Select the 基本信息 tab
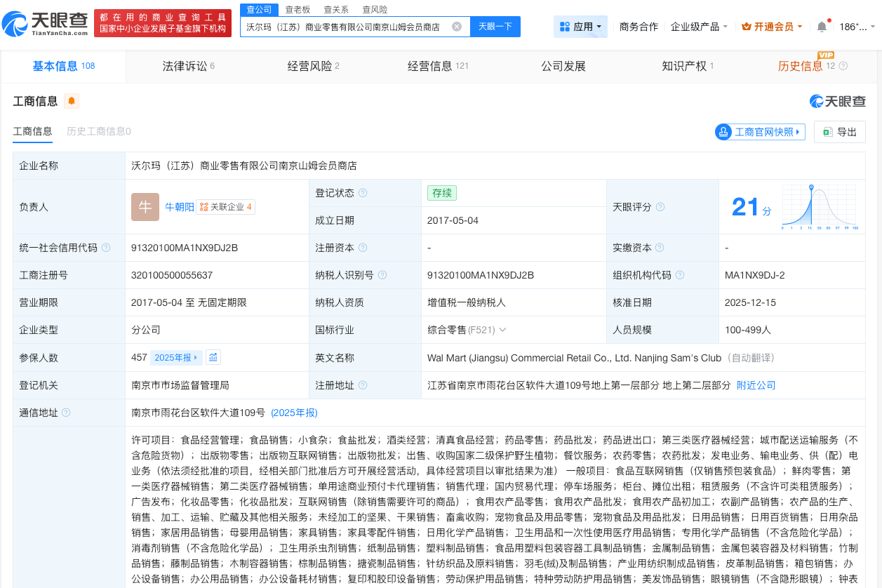 tap(63, 66)
